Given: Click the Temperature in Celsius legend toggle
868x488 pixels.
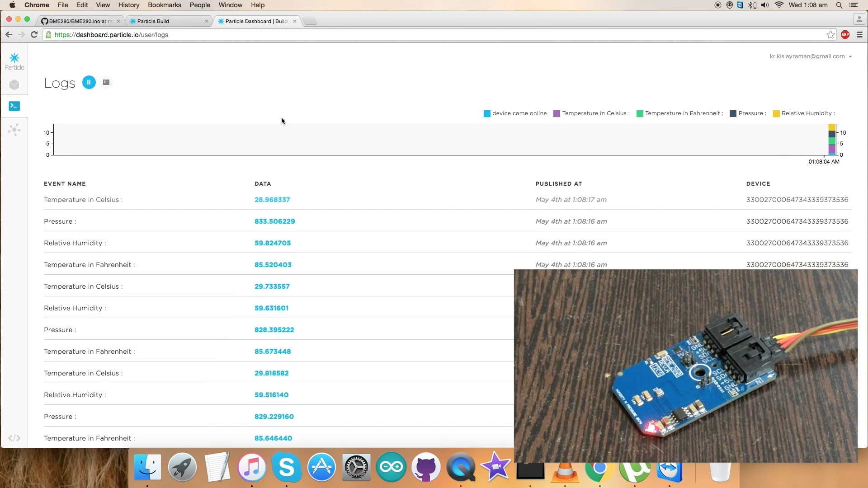Looking at the screenshot, I should 554,113.
